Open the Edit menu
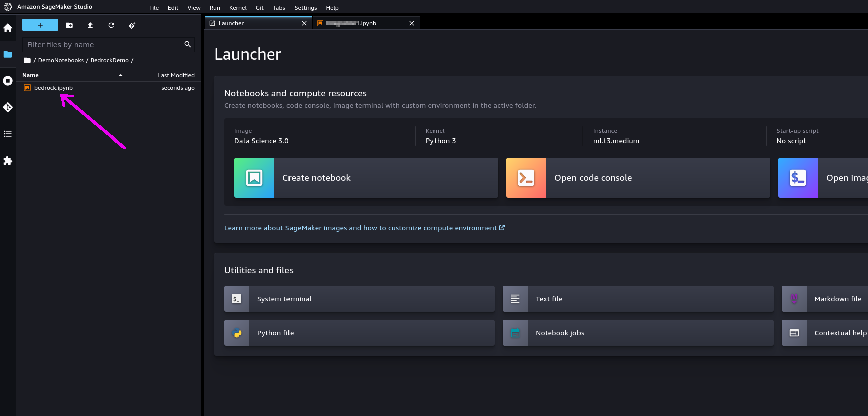Viewport: 868px width, 416px height. (x=173, y=8)
